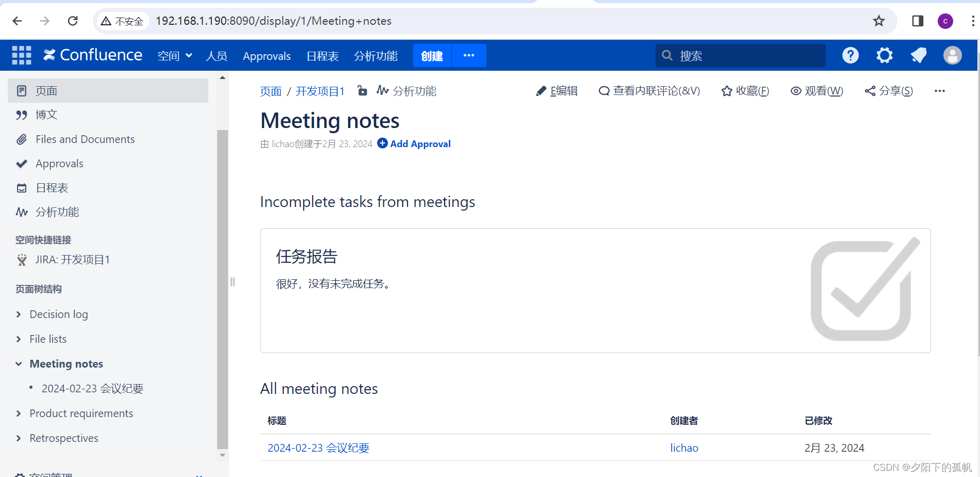Viewport: 980px width, 477px height.
Task: Click the share icon on page toolbar
Action: (870, 91)
